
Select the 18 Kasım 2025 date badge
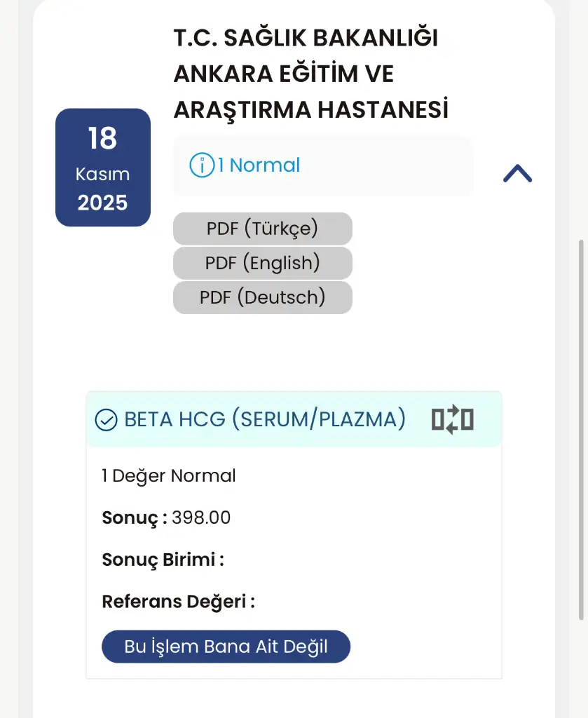pyautogui.click(x=103, y=167)
